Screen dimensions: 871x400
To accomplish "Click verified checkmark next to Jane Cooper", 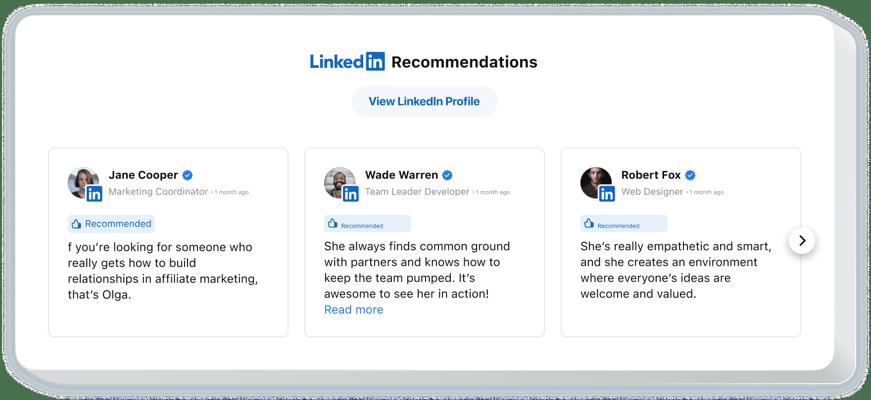I will (x=188, y=175).
